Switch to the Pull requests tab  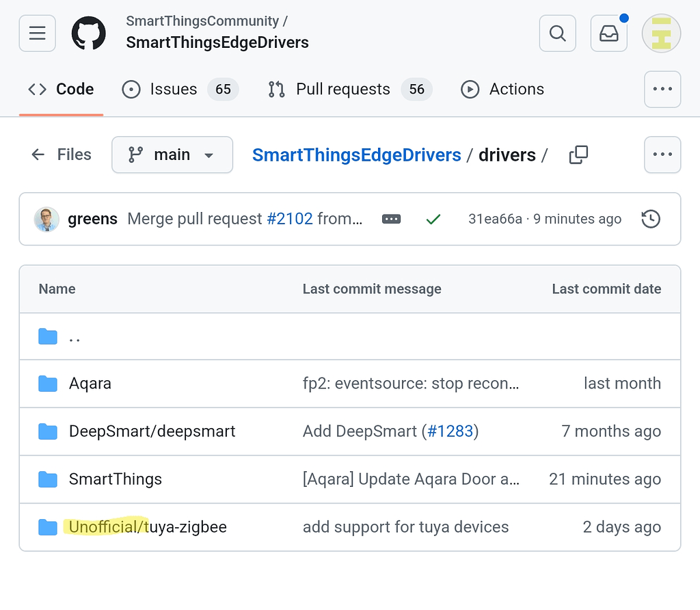(342, 89)
